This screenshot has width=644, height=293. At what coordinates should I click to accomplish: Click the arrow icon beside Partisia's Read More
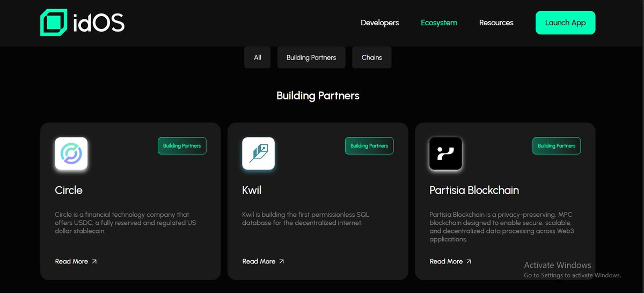click(x=469, y=261)
